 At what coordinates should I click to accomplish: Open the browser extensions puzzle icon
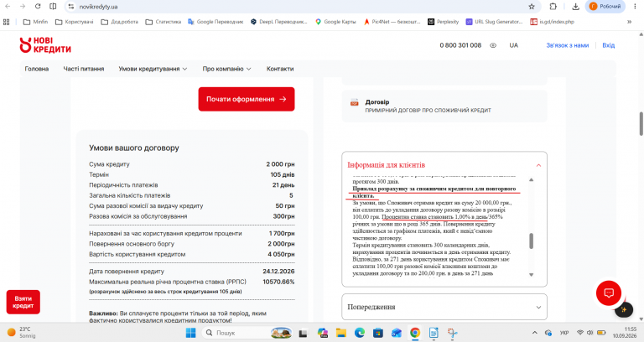pos(553,7)
